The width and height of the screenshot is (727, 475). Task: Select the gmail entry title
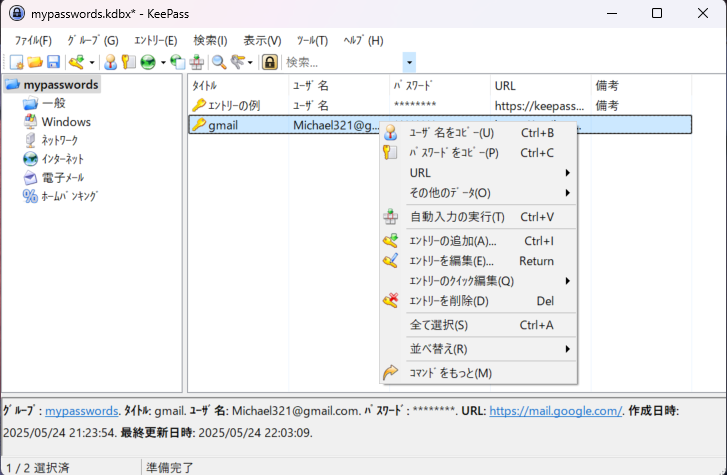coord(223,125)
